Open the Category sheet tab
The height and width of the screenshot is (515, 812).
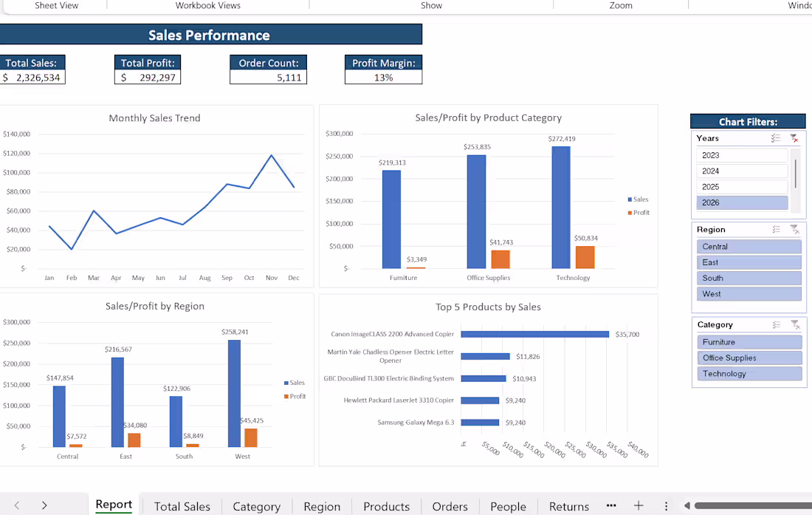(x=256, y=506)
